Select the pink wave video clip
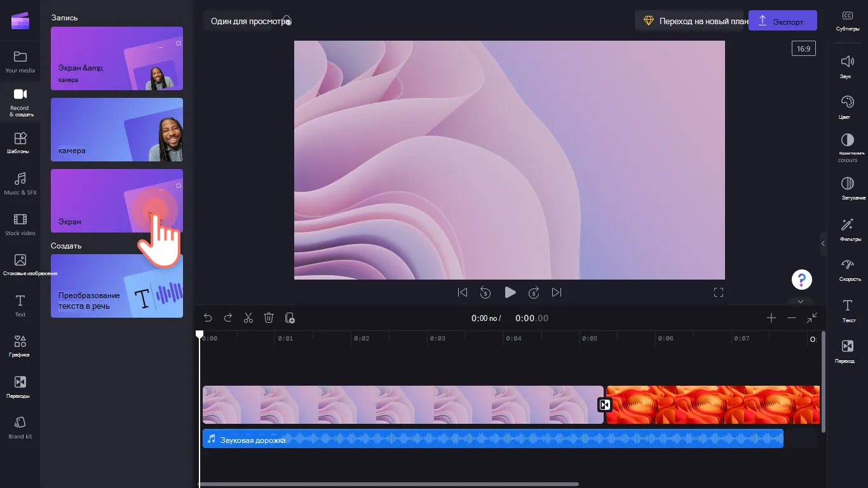Viewport: 868px width, 488px height. pos(403,405)
